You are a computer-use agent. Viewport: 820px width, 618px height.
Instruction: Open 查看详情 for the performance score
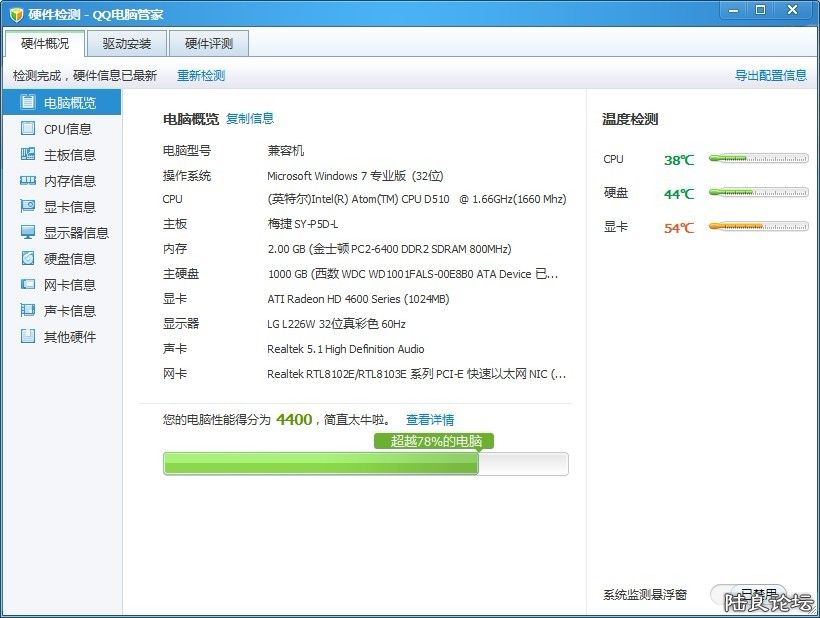(430, 420)
